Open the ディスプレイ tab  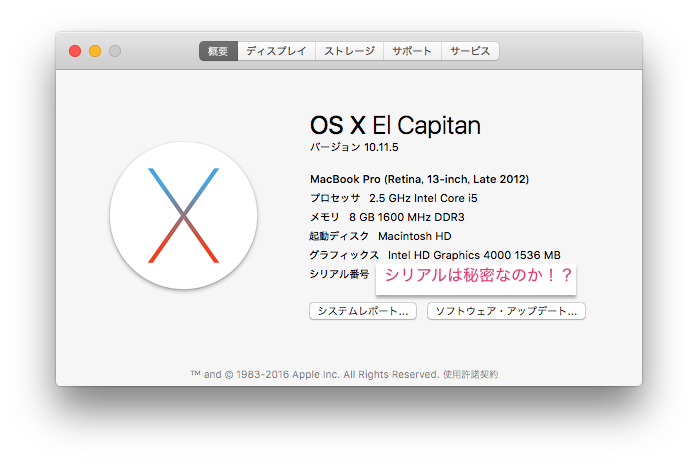click(x=276, y=51)
